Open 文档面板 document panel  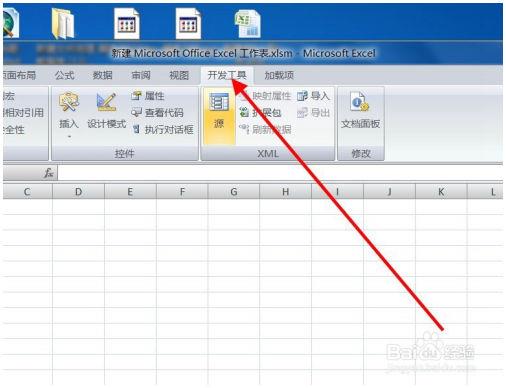point(360,111)
